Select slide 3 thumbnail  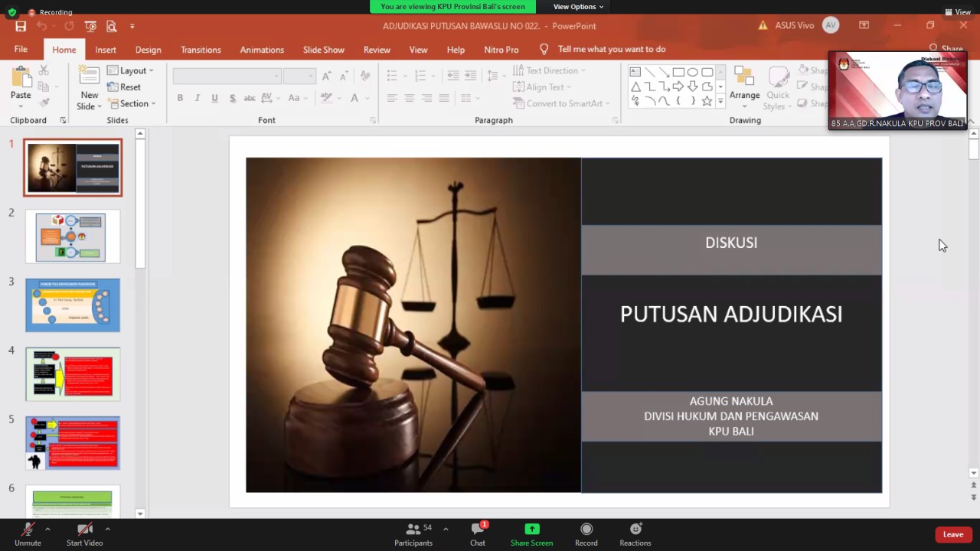pos(73,305)
